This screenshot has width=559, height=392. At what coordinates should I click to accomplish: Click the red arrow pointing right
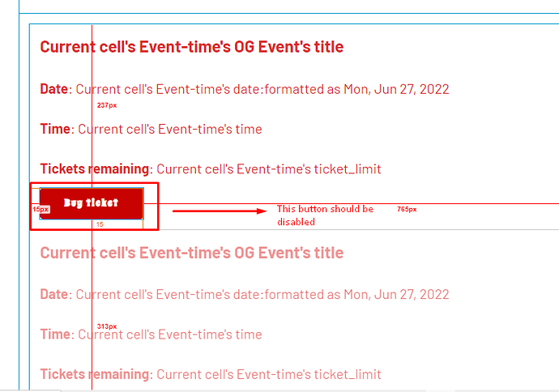tap(220, 211)
